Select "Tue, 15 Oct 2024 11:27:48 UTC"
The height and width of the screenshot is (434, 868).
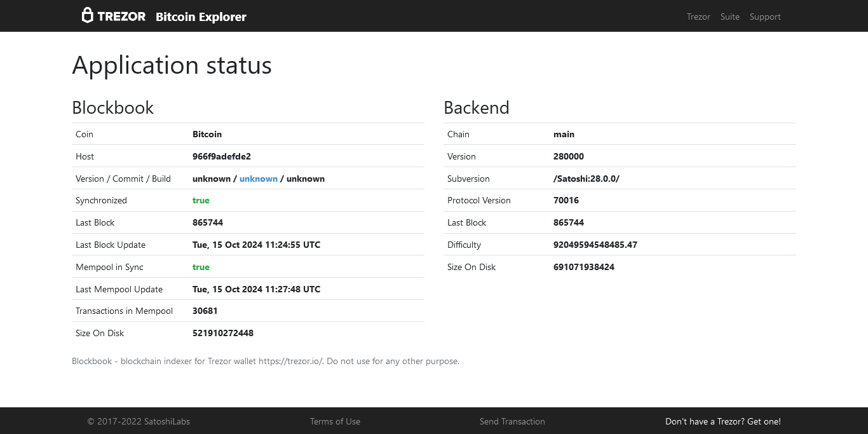[x=257, y=289]
